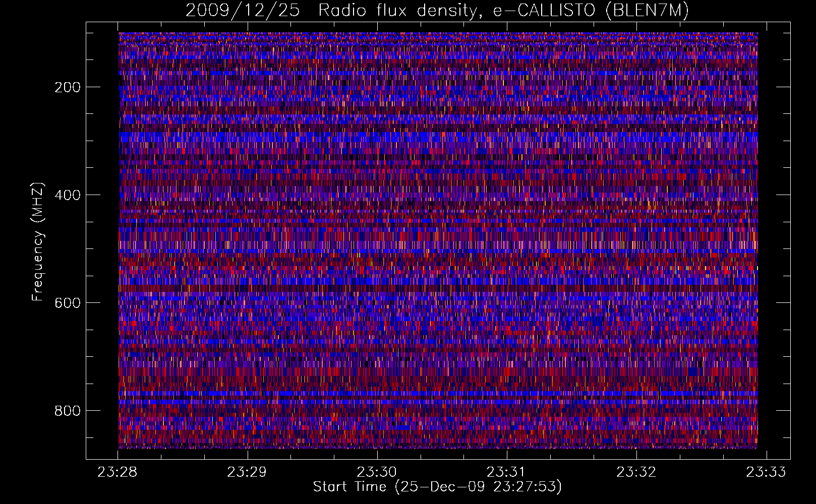The image size is (816, 504).
Task: Select the 800 frequency tick label
Action: [68, 411]
